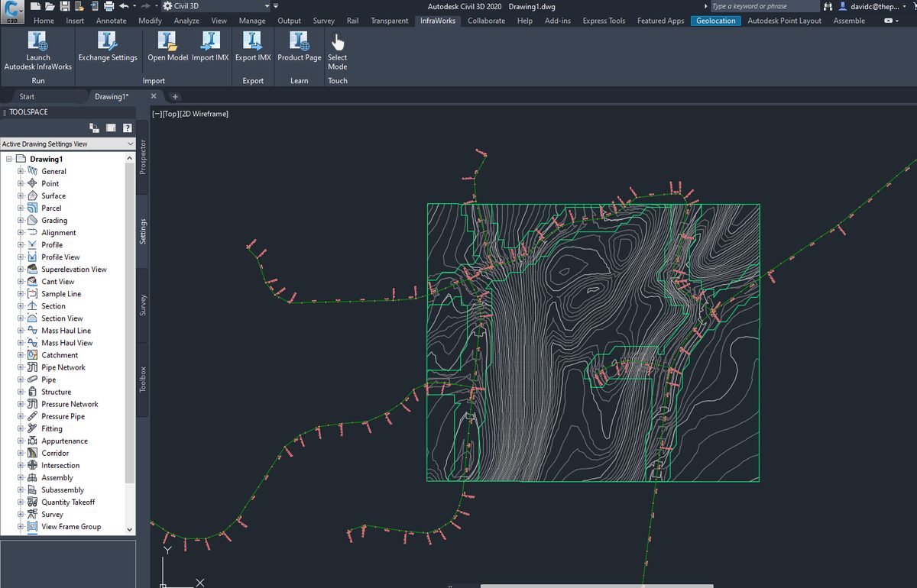This screenshot has width=917, height=588.
Task: Save the drawing from quick access toolbar
Action: click(x=65, y=5)
